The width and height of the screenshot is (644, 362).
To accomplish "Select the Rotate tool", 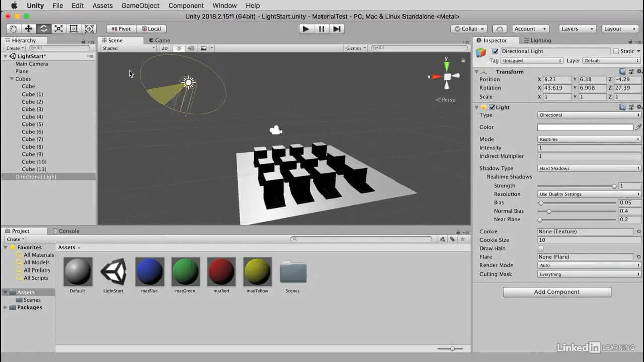I will (44, 29).
